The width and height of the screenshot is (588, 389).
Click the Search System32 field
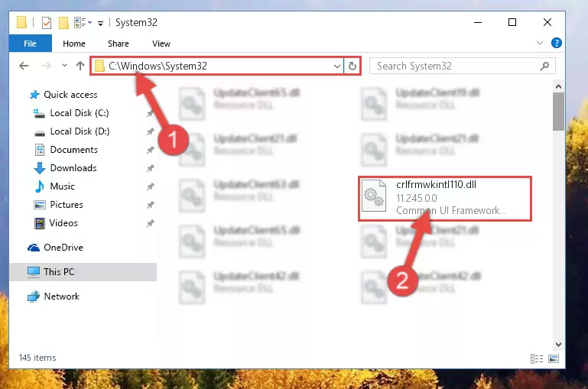[x=462, y=66]
